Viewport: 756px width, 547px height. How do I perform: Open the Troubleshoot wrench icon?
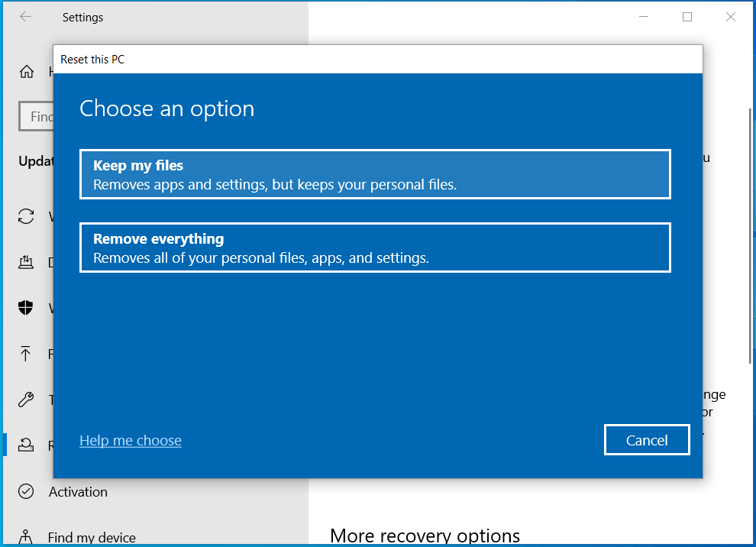click(x=27, y=400)
